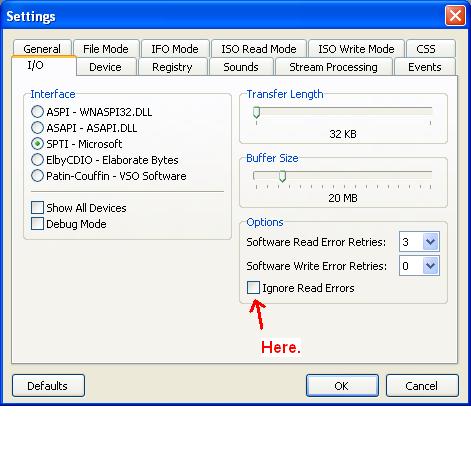Image resolution: width=471 pixels, height=454 pixels.
Task: Click the Defaults button
Action: [x=48, y=386]
